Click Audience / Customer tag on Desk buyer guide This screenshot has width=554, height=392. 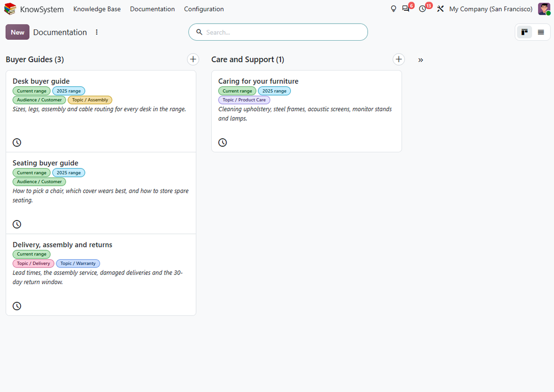click(x=39, y=100)
